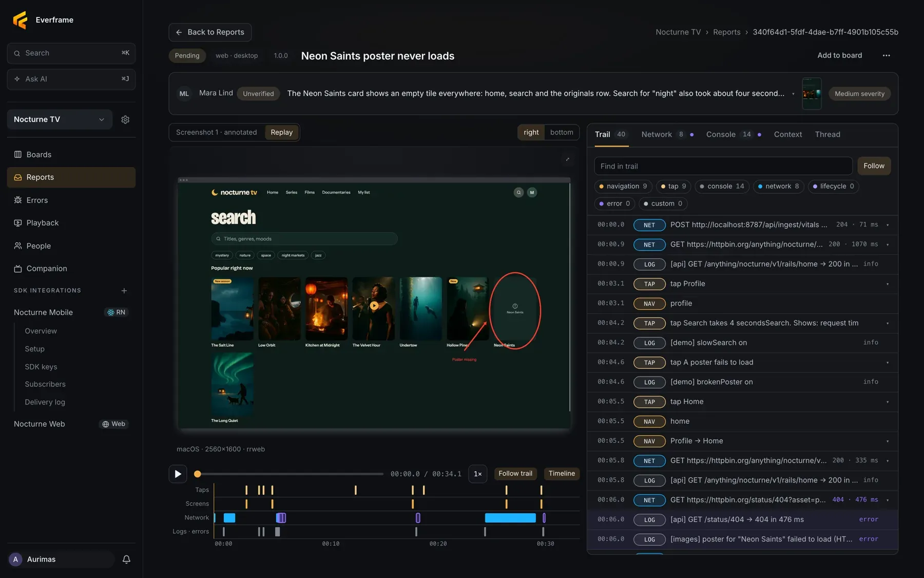Viewport: 924px width, 578px height.
Task: Toggle the network trail filter
Action: 779,187
